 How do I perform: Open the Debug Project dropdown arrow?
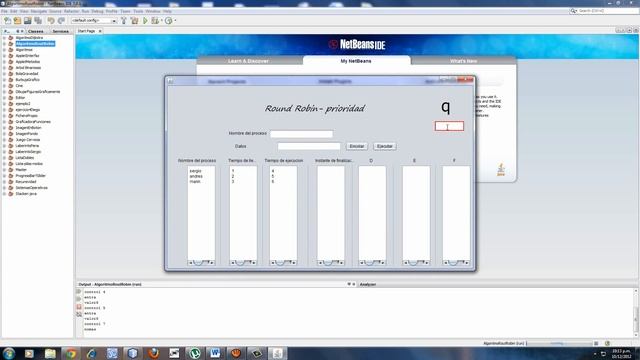(162, 20)
